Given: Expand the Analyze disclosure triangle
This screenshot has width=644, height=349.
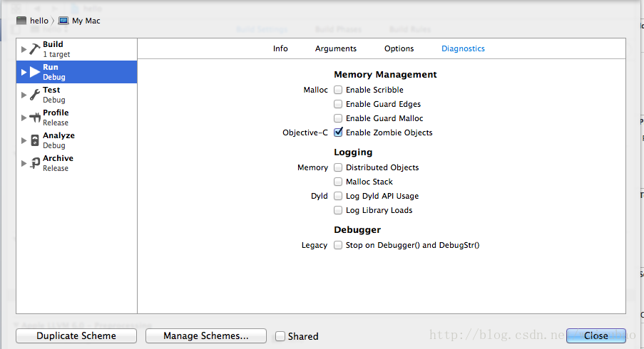Looking at the screenshot, I should click(24, 140).
